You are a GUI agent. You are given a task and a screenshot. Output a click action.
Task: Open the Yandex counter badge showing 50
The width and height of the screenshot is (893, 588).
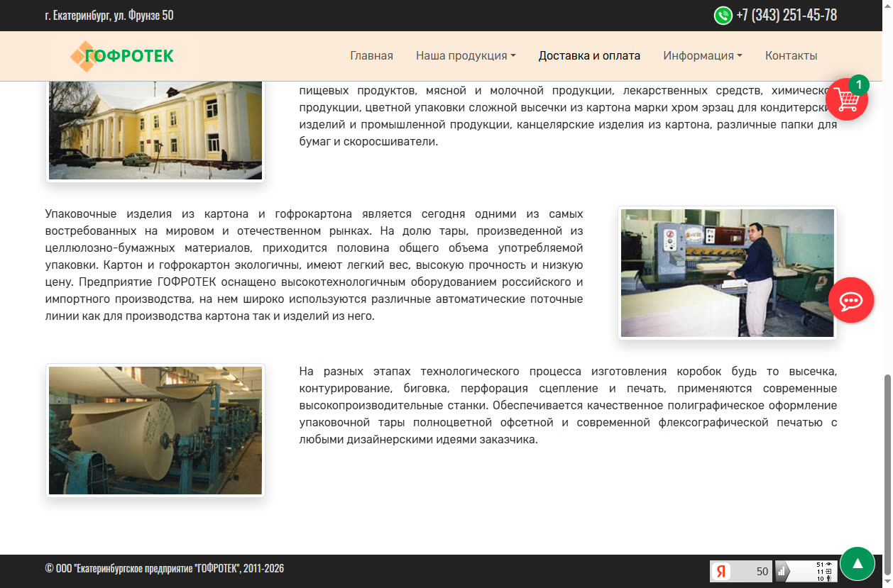click(x=741, y=571)
